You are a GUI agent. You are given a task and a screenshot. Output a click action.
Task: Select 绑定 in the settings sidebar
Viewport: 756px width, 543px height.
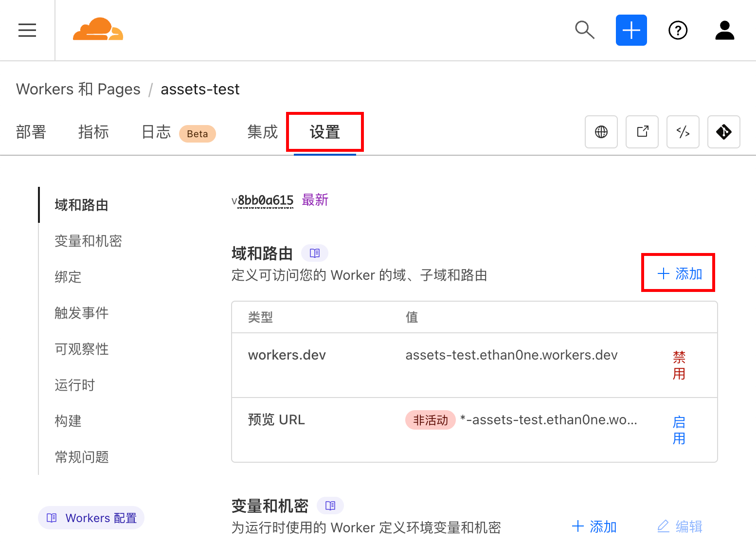point(68,277)
